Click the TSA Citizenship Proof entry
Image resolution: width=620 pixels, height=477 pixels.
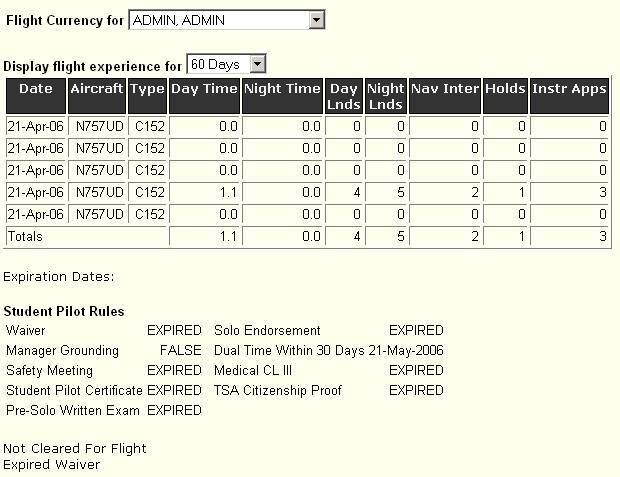point(278,390)
